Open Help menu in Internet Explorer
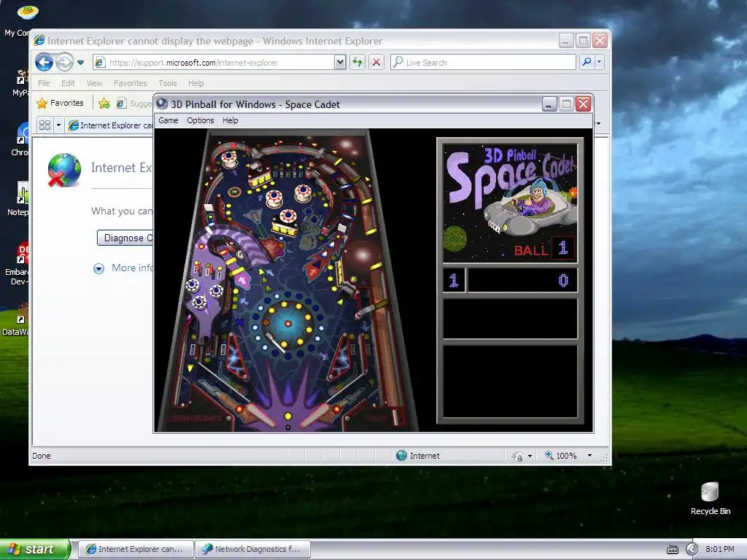Viewport: 747px width, 560px height. point(196,83)
